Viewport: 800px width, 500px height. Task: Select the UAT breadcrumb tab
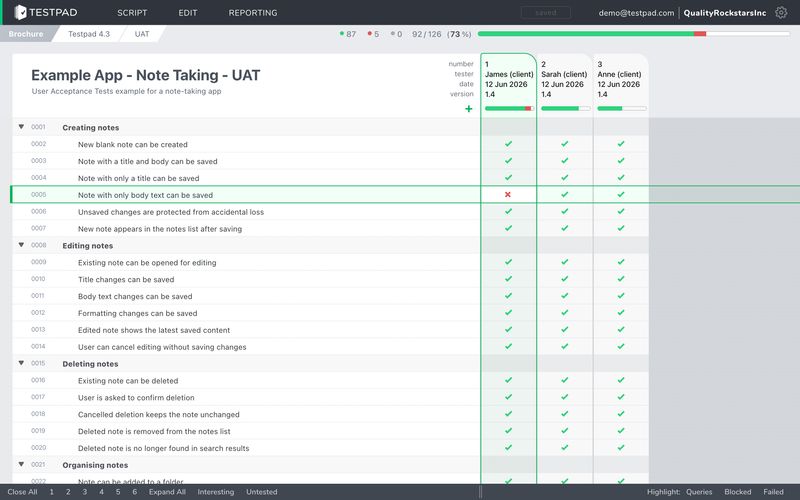pos(142,34)
